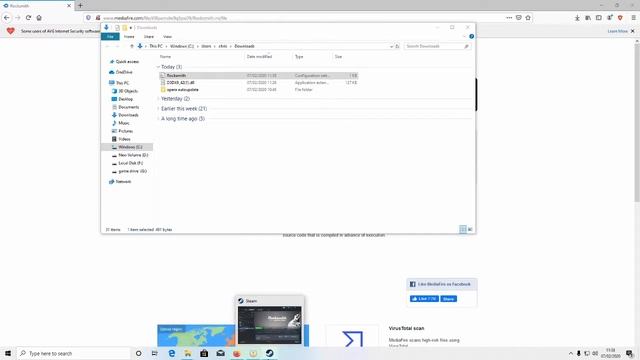
Task: Select Windows (C:) drive in sidebar
Action: point(127,147)
